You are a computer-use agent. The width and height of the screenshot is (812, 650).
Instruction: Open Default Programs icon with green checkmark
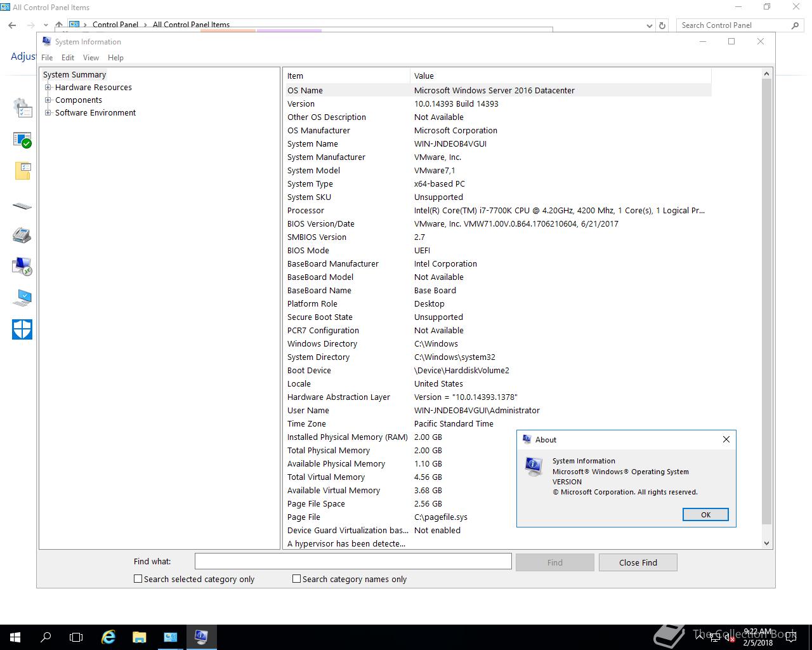click(x=22, y=140)
